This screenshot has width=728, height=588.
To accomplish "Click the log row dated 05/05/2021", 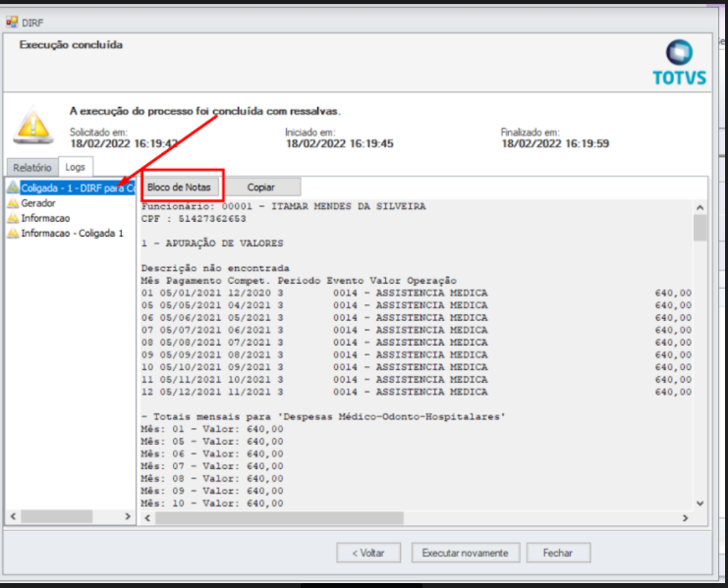I will click(417, 305).
